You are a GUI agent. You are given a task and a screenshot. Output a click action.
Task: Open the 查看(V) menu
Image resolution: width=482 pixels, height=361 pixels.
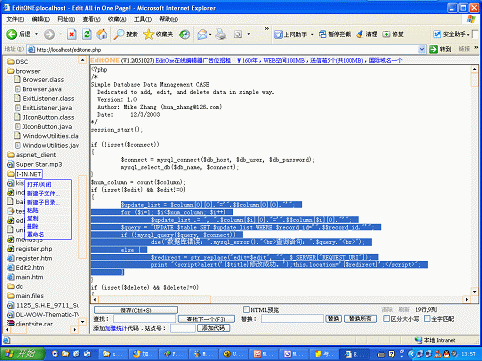tap(91, 19)
